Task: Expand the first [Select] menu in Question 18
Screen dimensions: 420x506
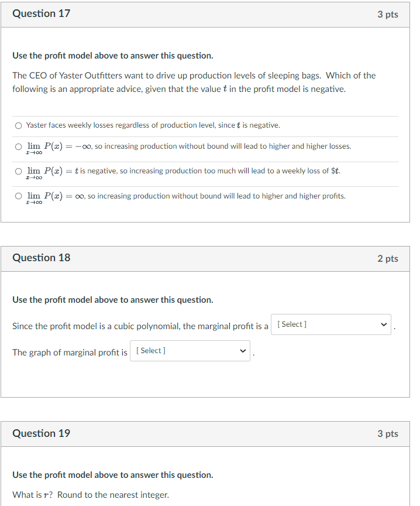Action: pyautogui.click(x=331, y=324)
